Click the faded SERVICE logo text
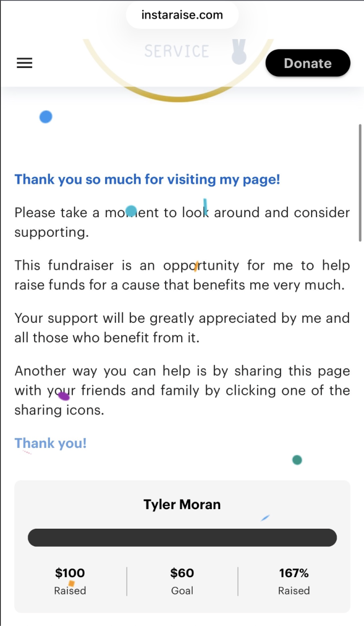This screenshot has height=626, width=364. click(x=177, y=51)
